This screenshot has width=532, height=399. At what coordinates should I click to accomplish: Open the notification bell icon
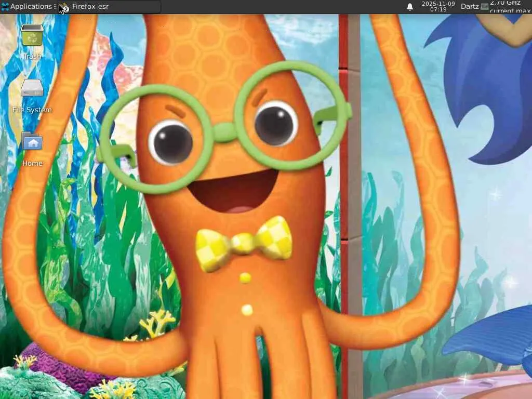410,7
